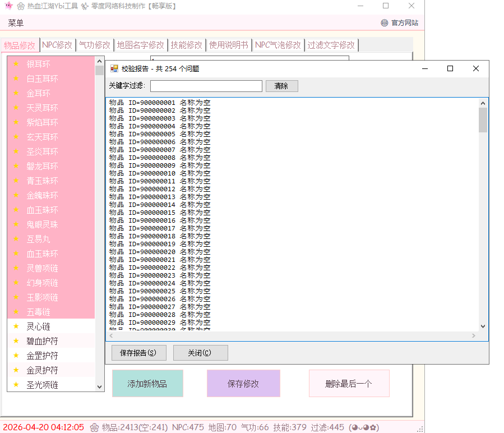The width and height of the screenshot is (504, 433).
Task: Click the star icon next to 银耳环
Action: pyautogui.click(x=16, y=63)
